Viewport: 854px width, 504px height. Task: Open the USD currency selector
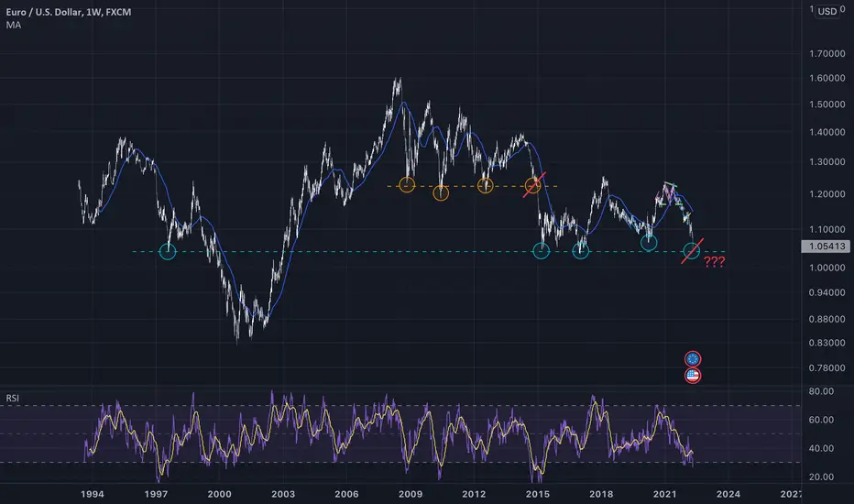(827, 11)
